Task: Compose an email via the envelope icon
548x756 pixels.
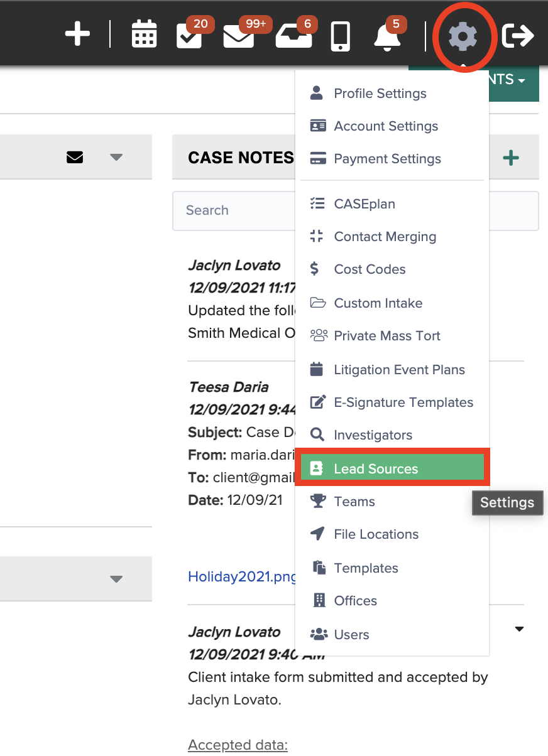Action: [x=75, y=157]
